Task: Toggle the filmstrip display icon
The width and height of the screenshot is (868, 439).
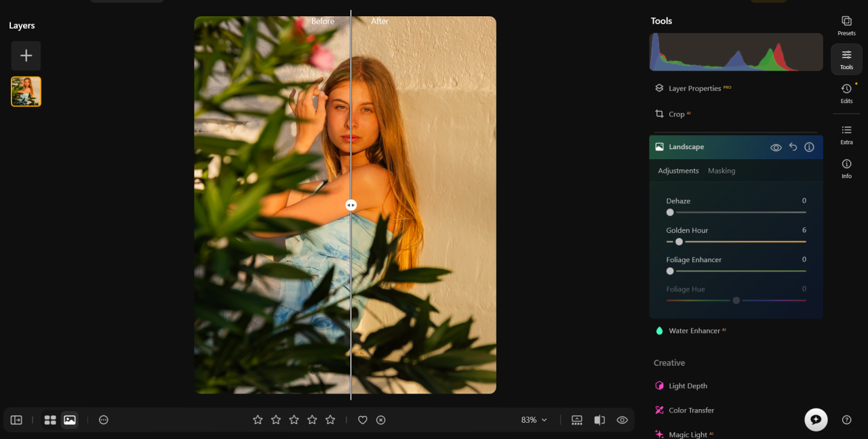Action: [x=577, y=420]
